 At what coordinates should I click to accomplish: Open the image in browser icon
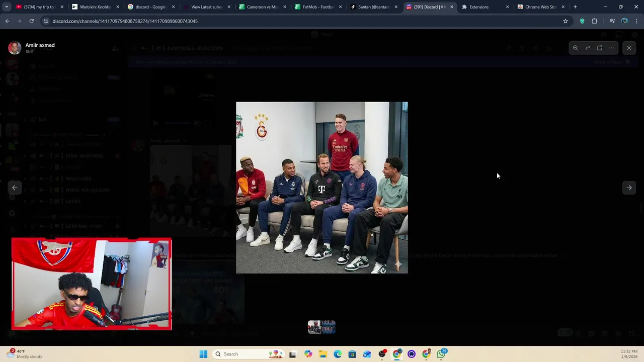pos(600,48)
